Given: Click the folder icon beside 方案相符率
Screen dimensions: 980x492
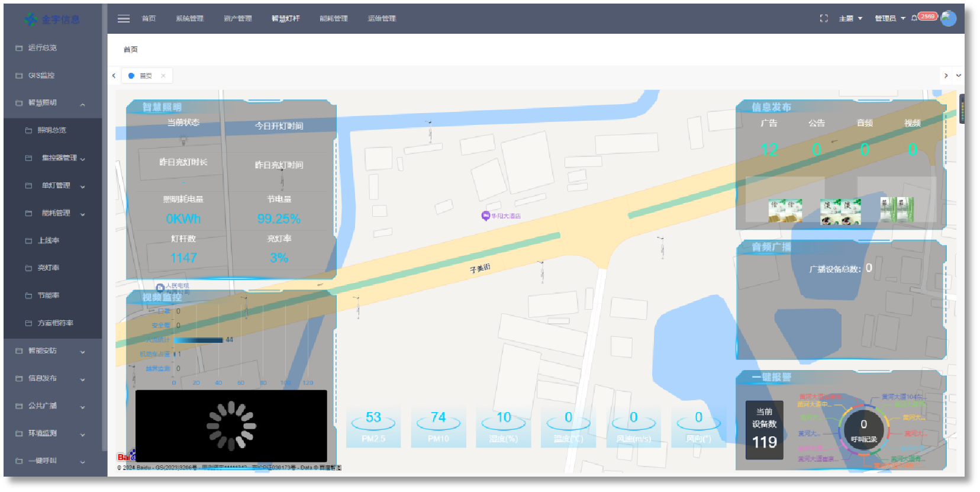Looking at the screenshot, I should click(x=28, y=323).
